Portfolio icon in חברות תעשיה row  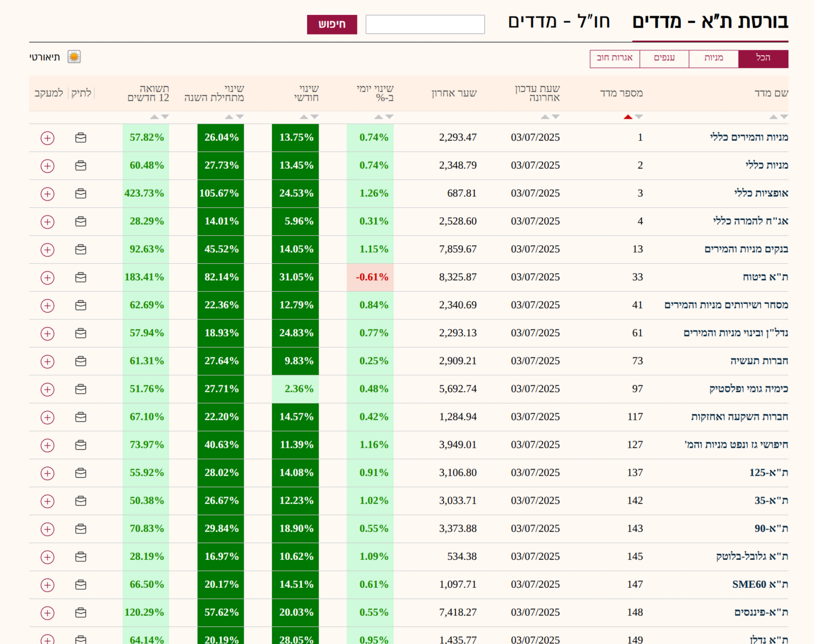[81, 361]
